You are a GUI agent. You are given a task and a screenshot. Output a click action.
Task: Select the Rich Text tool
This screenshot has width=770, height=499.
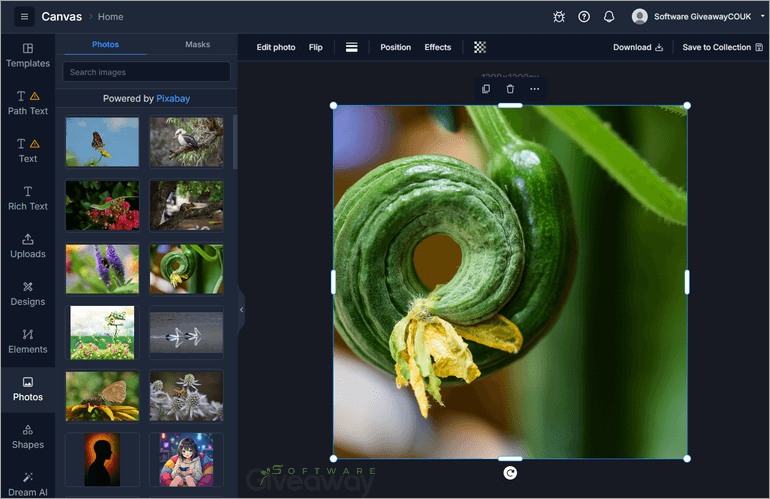tap(28, 198)
